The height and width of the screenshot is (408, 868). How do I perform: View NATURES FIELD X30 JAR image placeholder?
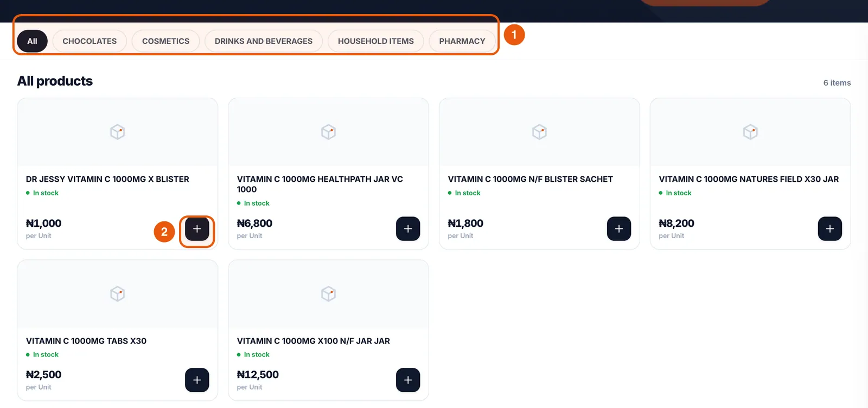click(750, 132)
